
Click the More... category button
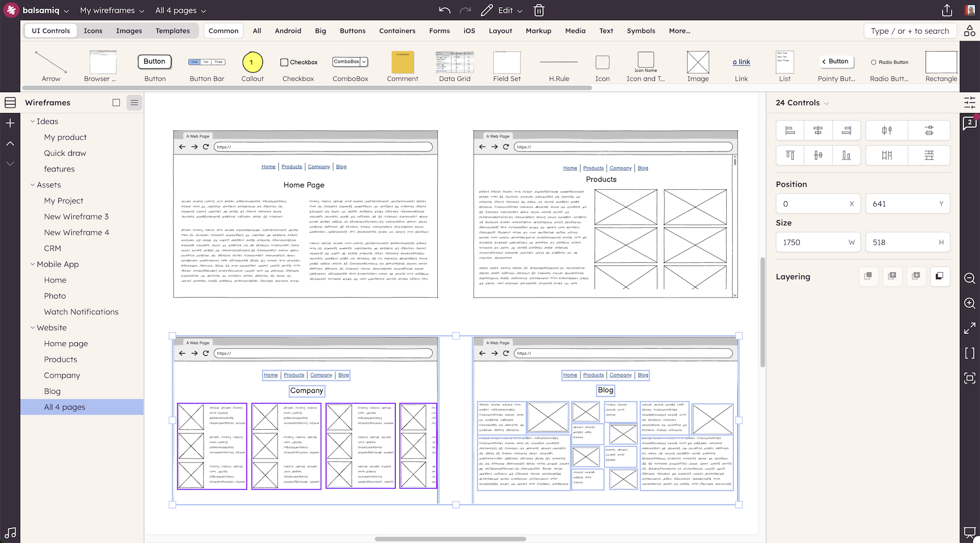pyautogui.click(x=679, y=31)
